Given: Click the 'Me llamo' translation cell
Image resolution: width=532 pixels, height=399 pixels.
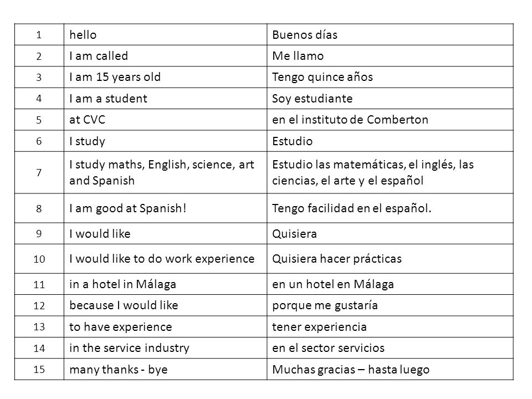Looking at the screenshot, I should [x=390, y=55].
